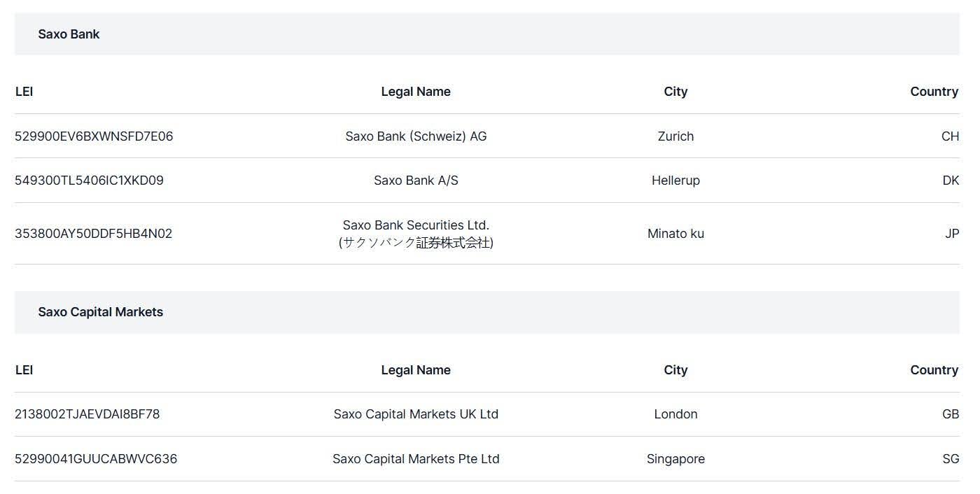The height and width of the screenshot is (494, 980).
Task: Click the Minato ku city cell
Action: [675, 234]
